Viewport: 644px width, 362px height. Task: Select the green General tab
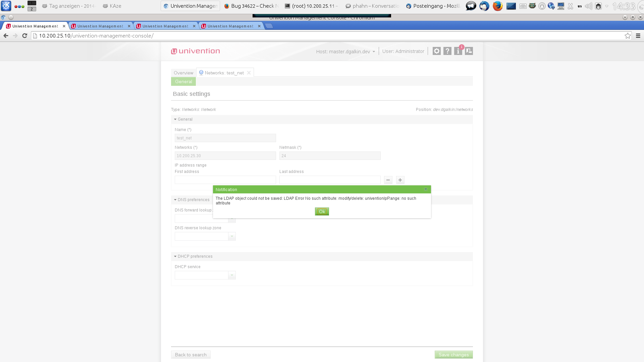(183, 81)
